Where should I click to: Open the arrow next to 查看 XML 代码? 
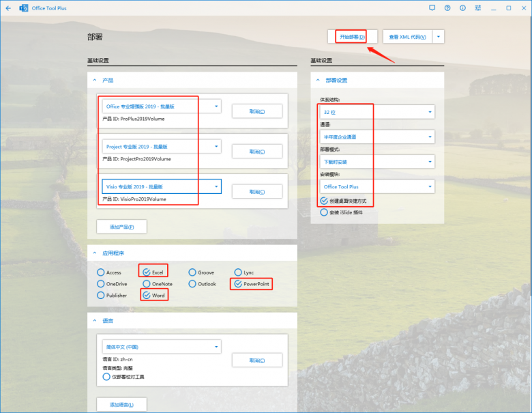point(439,37)
